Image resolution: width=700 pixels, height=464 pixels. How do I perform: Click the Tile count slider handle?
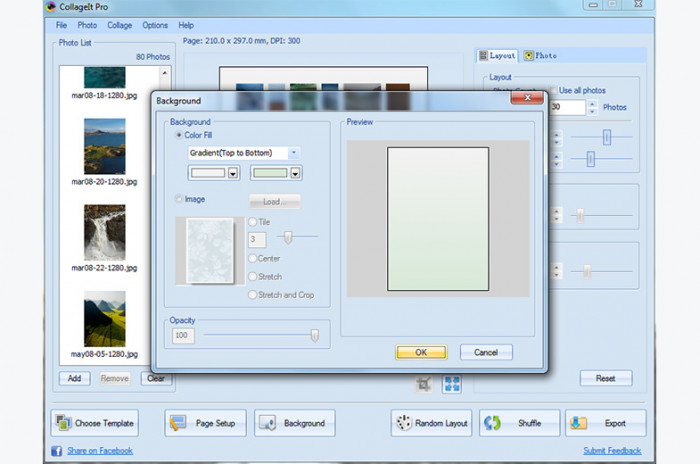(x=288, y=237)
